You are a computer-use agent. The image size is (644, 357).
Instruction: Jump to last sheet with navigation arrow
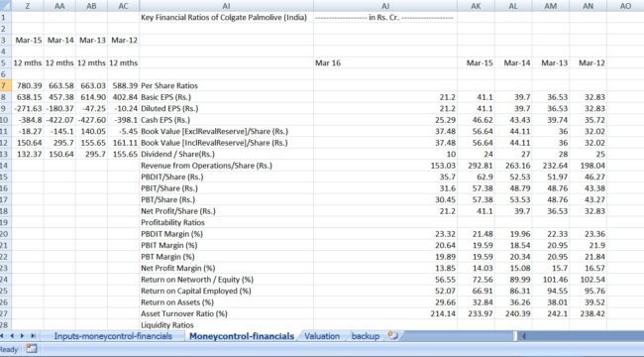(x=33, y=336)
